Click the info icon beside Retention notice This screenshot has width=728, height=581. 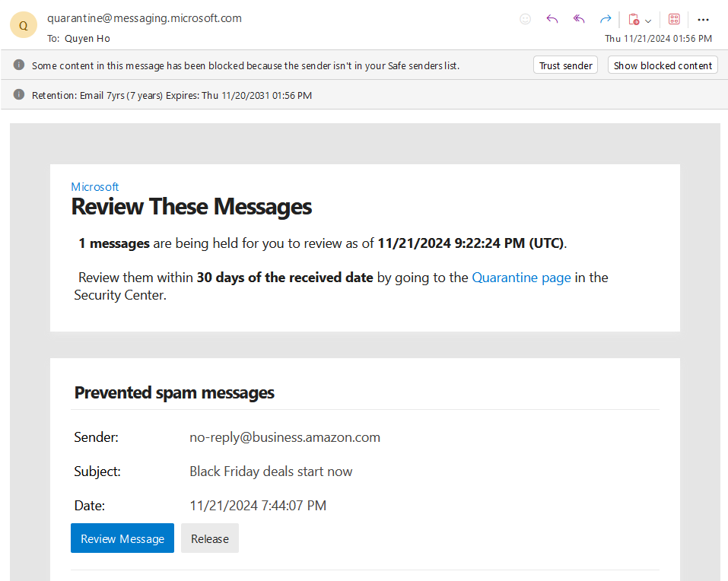click(19, 94)
